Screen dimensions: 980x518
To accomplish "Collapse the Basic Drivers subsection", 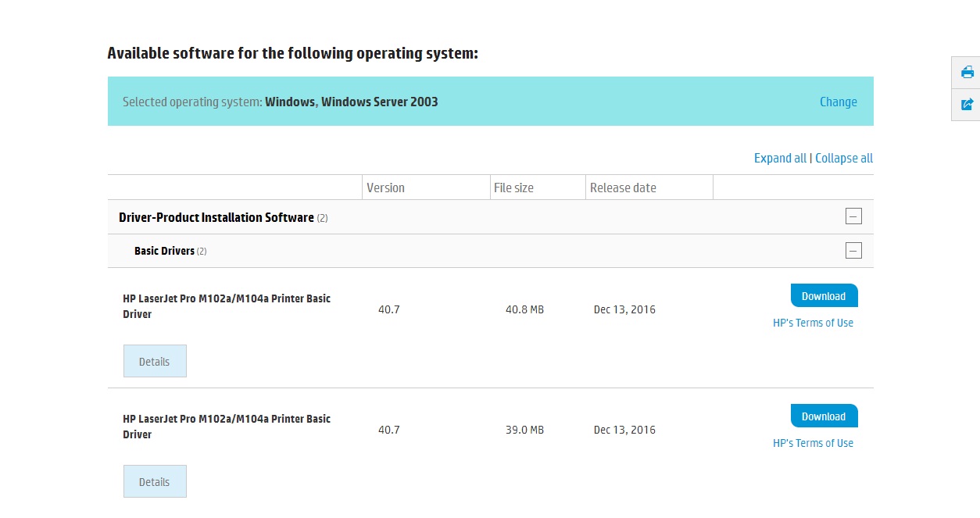I will [853, 251].
